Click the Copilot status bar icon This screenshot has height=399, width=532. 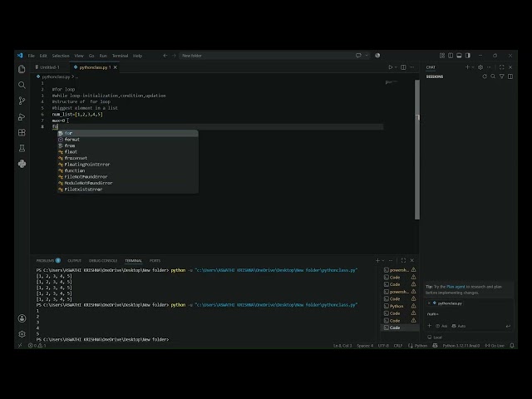435,346
